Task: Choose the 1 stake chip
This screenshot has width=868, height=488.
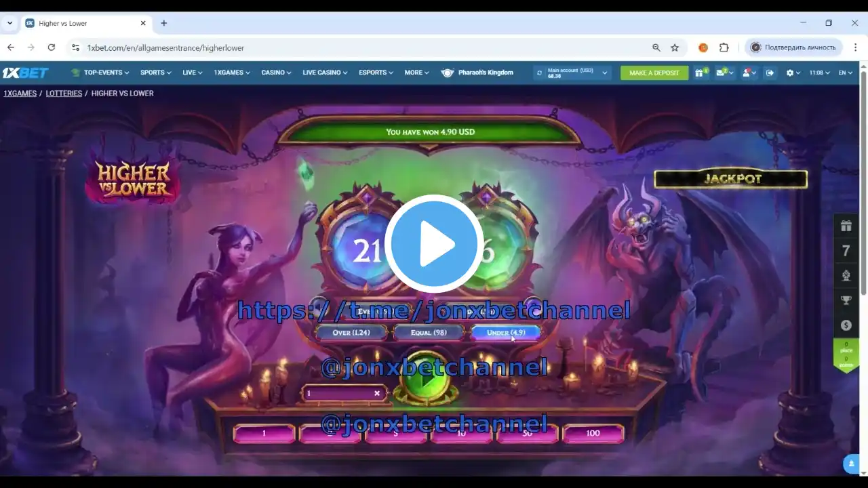Action: pyautogui.click(x=264, y=433)
